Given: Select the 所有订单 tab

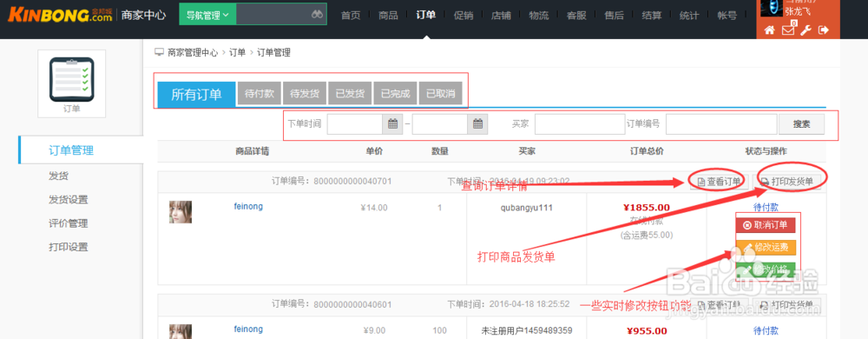Looking at the screenshot, I should click(x=196, y=94).
